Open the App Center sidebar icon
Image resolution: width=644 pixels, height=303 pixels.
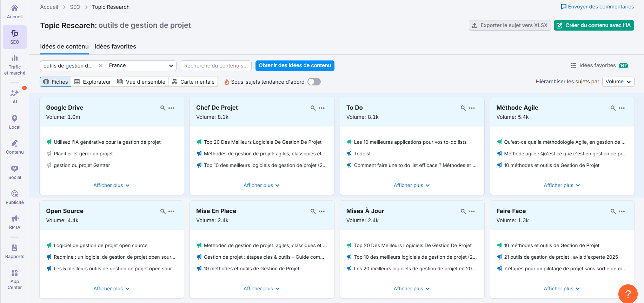(14, 279)
